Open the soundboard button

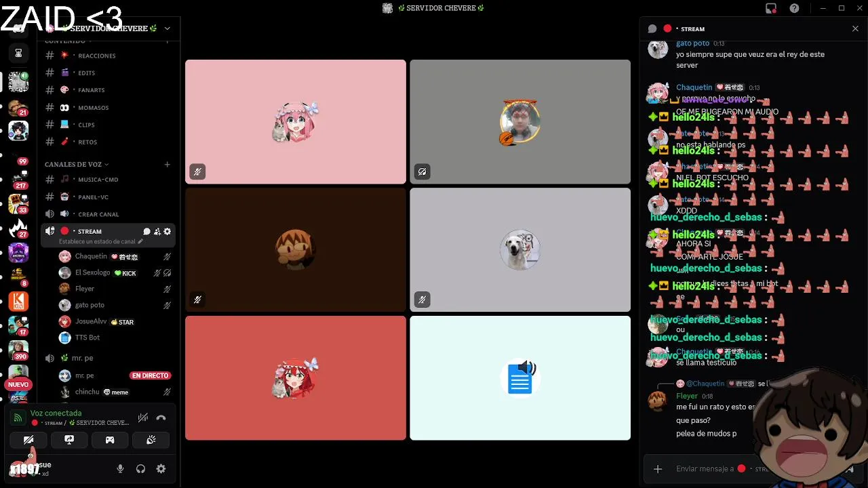151,440
